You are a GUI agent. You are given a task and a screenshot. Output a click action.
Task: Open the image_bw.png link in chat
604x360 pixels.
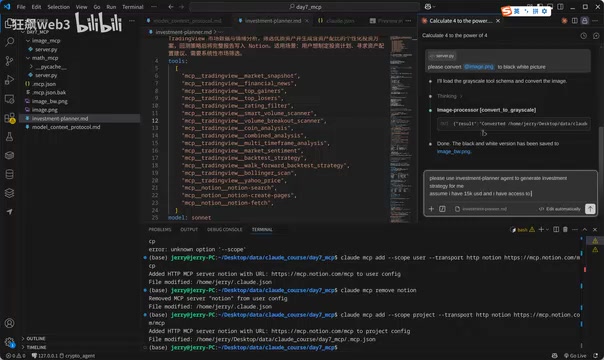pyautogui.click(x=454, y=151)
